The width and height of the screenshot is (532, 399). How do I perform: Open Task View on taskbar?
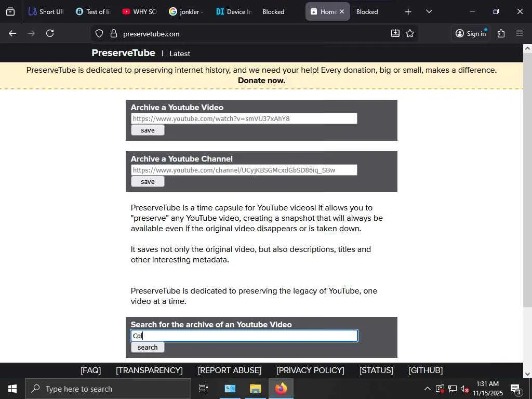tap(204, 389)
